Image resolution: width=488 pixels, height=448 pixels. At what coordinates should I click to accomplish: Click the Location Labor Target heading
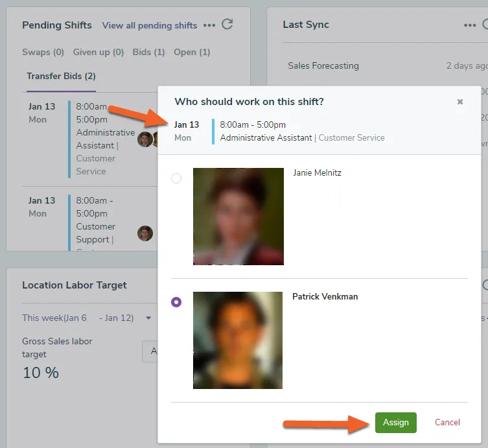tap(75, 285)
